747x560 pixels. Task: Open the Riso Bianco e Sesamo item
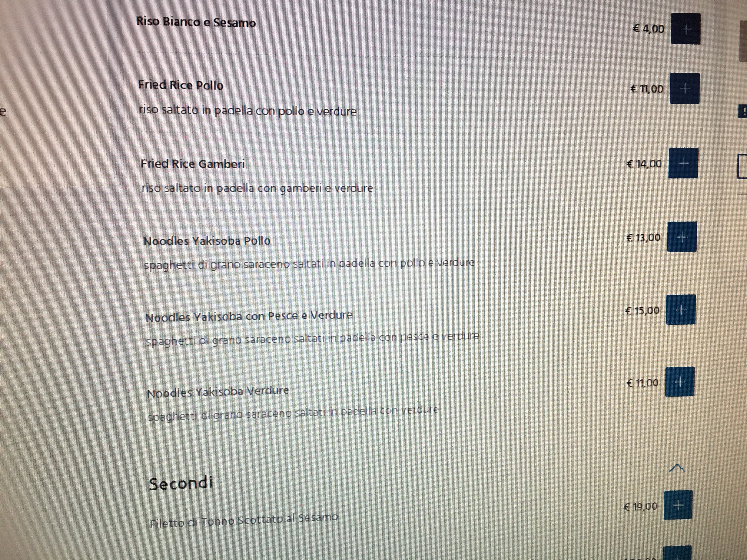(196, 22)
